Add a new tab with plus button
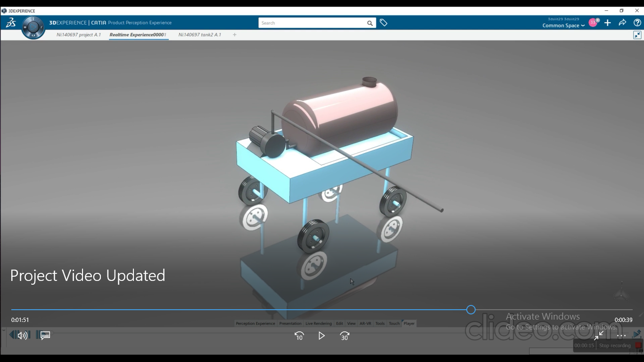The height and width of the screenshot is (362, 644). click(234, 34)
